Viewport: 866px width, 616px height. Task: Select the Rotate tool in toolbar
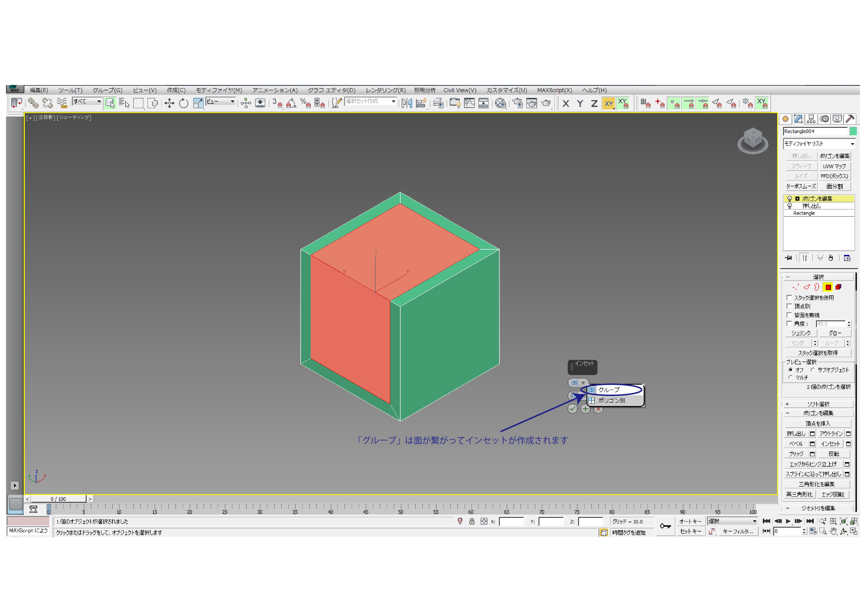pyautogui.click(x=184, y=103)
